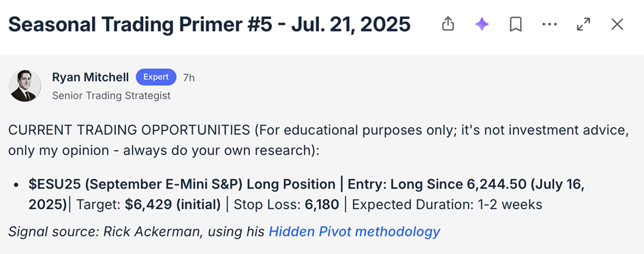Expand the article to full screen

click(583, 25)
